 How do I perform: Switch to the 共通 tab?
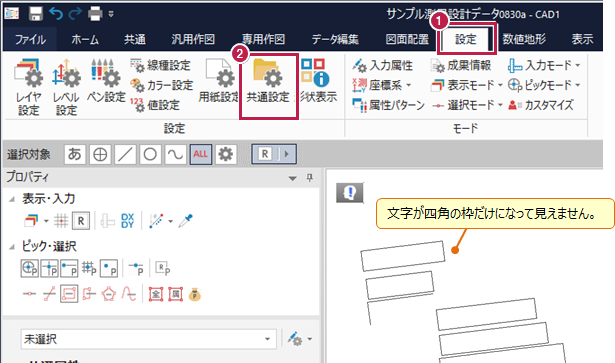pos(135,40)
